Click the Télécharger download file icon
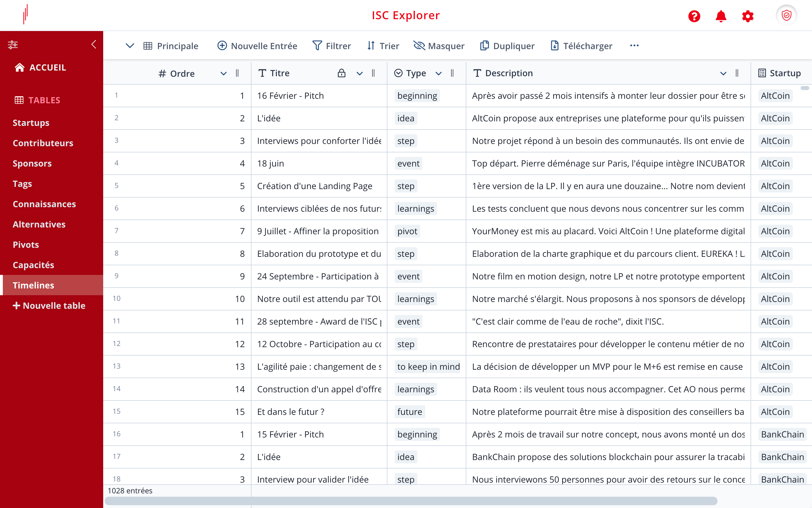This screenshot has width=812, height=508. point(555,46)
